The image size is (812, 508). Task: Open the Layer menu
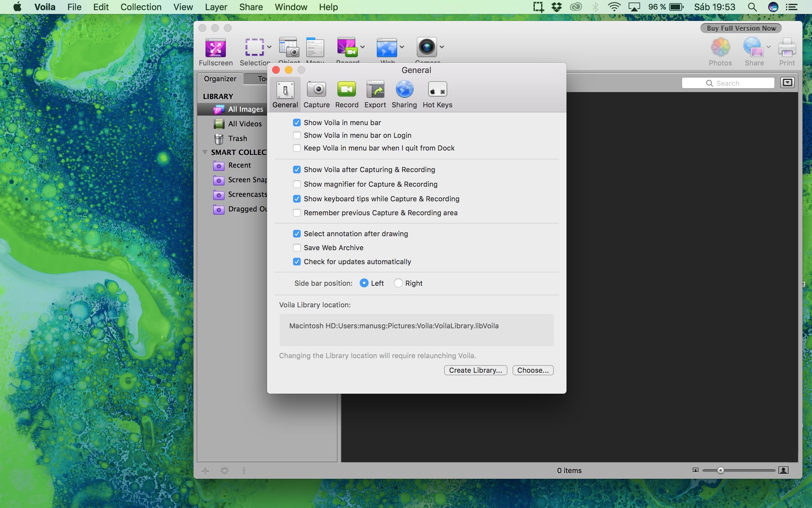pos(216,7)
